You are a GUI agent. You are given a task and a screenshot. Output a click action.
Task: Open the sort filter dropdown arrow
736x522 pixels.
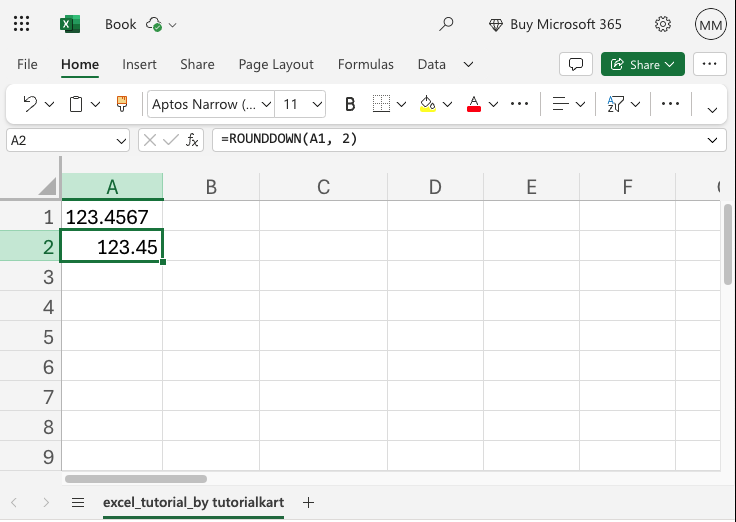636,104
